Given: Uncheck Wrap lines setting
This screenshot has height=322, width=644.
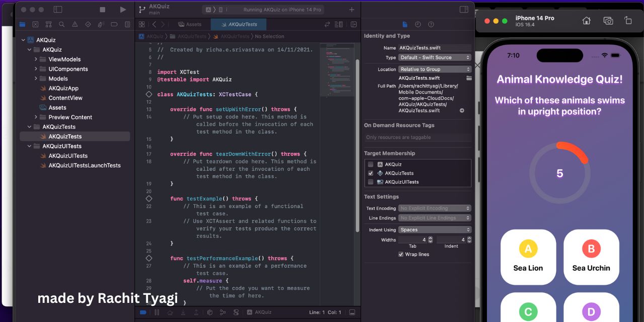Looking at the screenshot, I should click(400, 254).
